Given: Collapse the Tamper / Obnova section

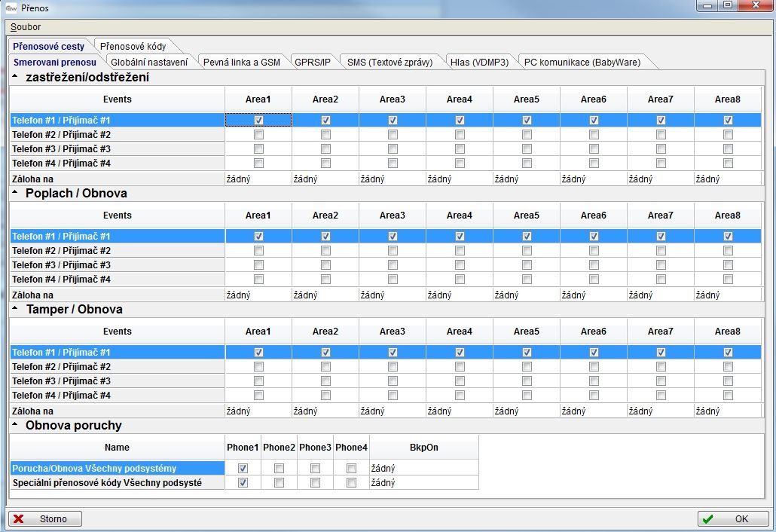Looking at the screenshot, I should pyautogui.click(x=16, y=309).
